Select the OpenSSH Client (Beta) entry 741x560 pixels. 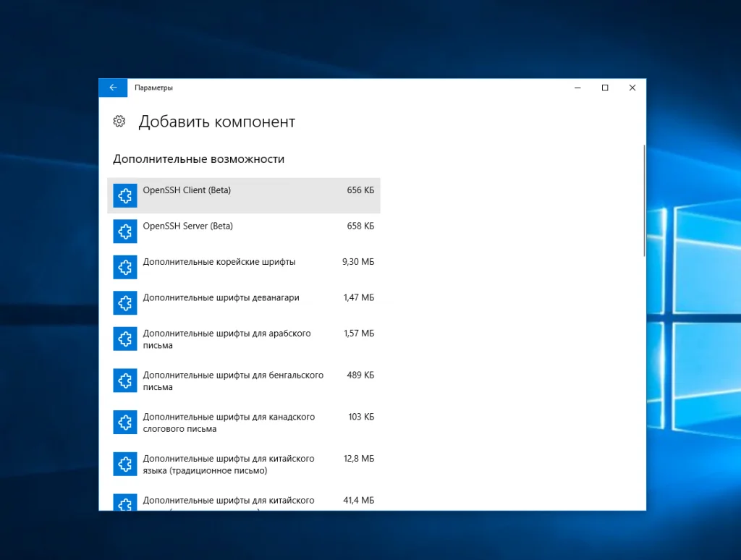coord(244,195)
